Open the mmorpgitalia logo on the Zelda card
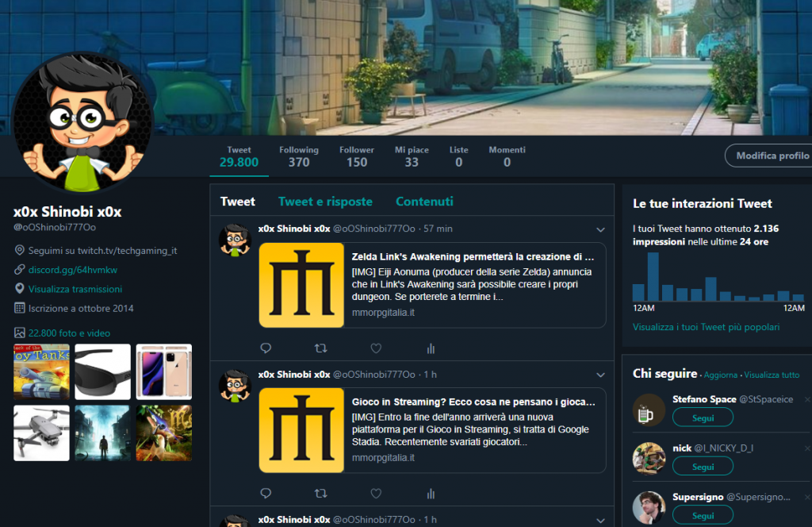 [x=301, y=285]
